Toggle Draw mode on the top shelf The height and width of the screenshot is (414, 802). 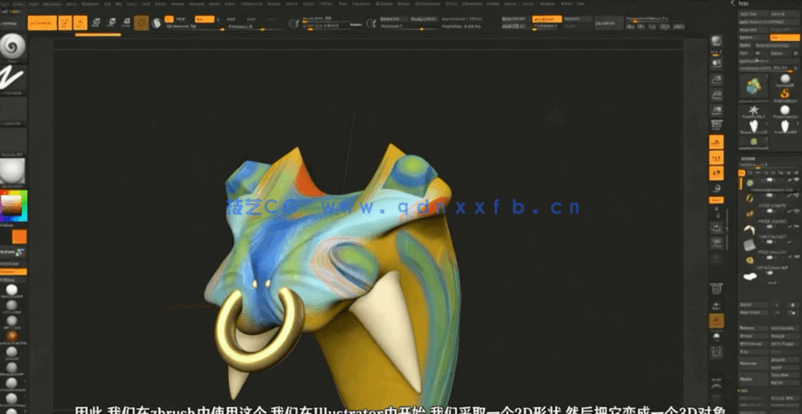tap(80, 23)
